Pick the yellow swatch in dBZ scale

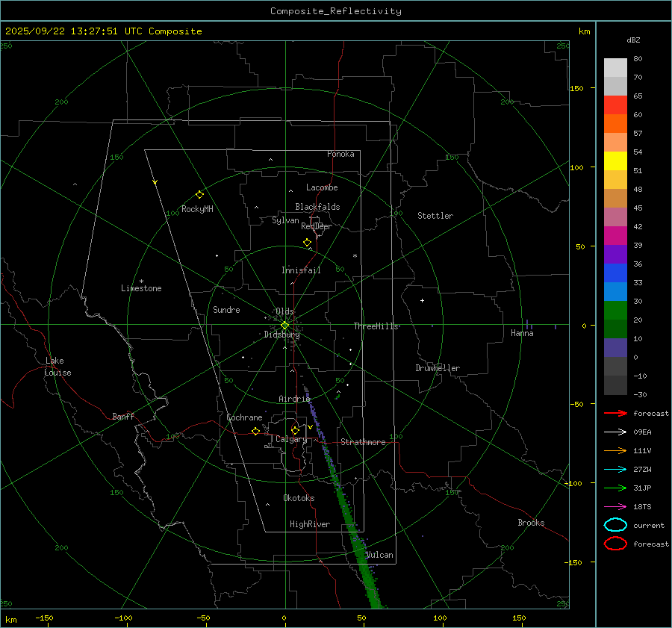pyautogui.click(x=615, y=161)
